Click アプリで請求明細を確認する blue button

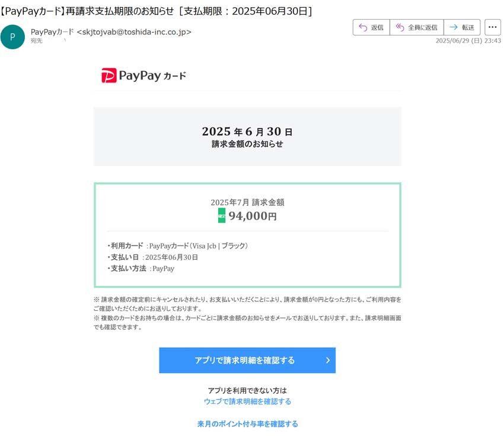pos(247,360)
